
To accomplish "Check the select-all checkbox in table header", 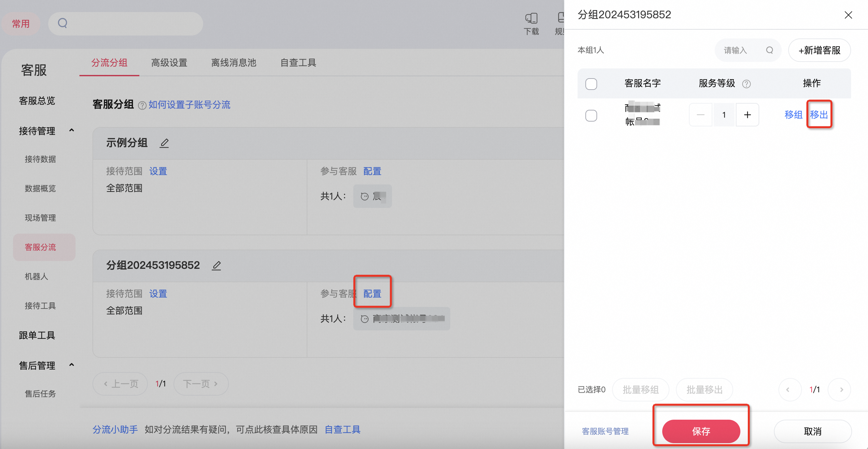I will click(x=591, y=84).
